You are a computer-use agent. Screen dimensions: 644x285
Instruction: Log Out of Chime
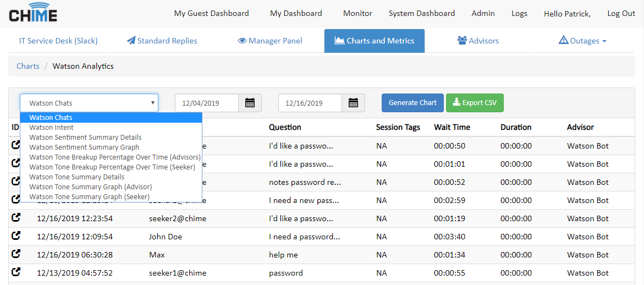click(x=621, y=14)
